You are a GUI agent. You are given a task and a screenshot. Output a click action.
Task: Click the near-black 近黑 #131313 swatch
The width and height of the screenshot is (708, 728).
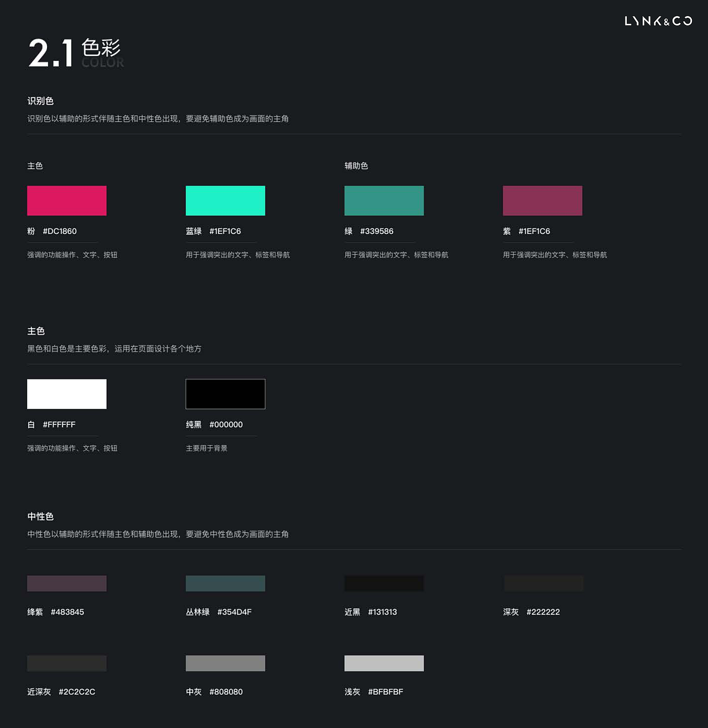click(x=384, y=583)
